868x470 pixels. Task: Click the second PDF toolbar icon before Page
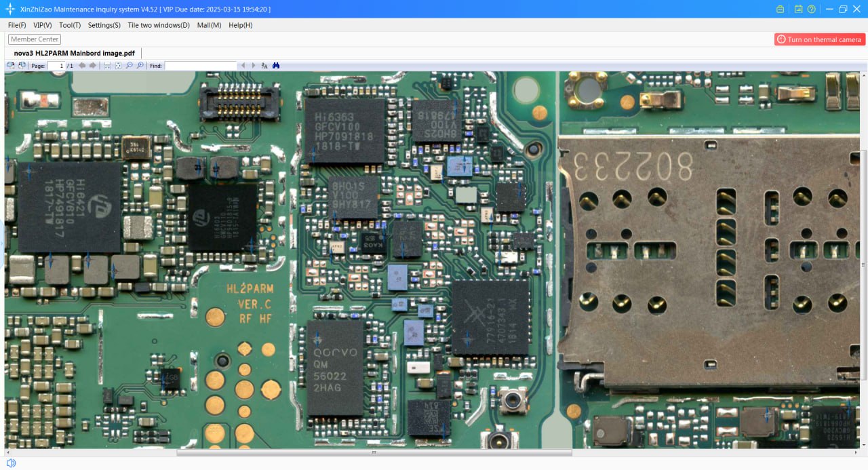coord(22,66)
